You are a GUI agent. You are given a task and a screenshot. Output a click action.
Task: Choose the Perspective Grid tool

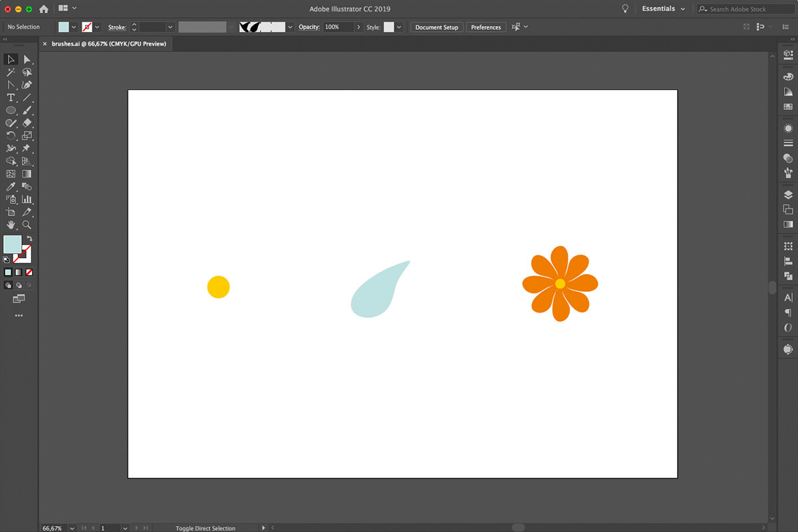click(x=27, y=161)
